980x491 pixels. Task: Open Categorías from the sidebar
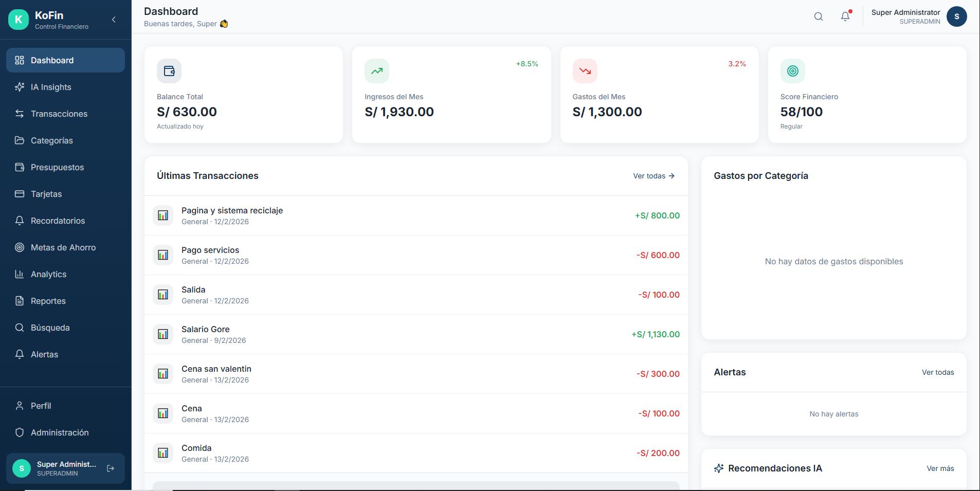click(x=51, y=140)
